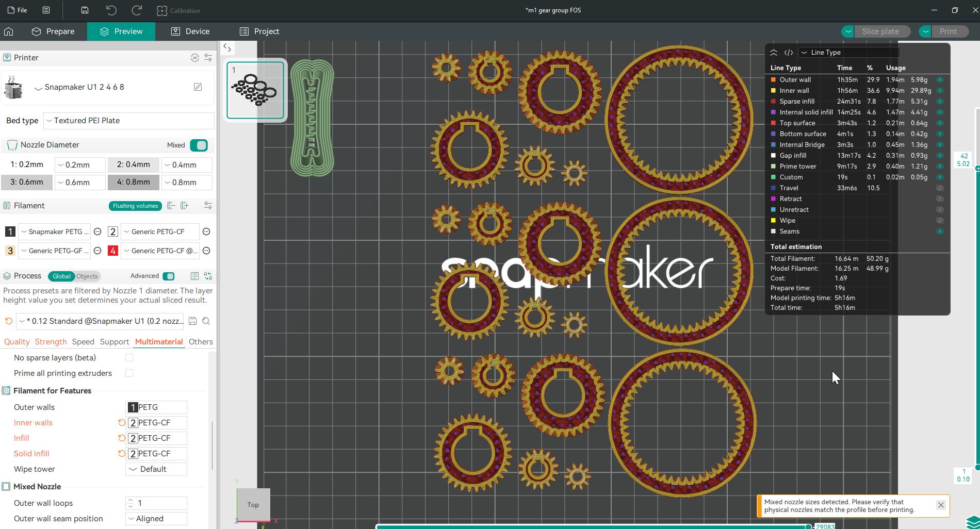
Task: Click the printer sync icon
Action: [x=194, y=58]
